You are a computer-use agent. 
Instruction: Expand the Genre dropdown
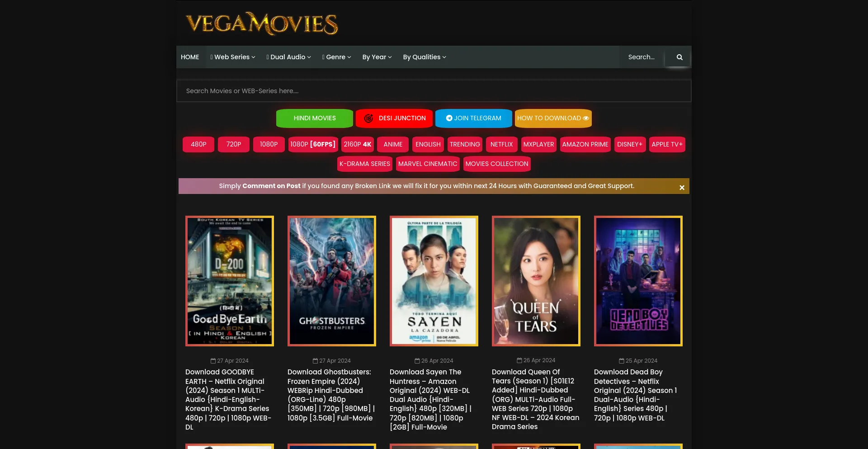[336, 57]
